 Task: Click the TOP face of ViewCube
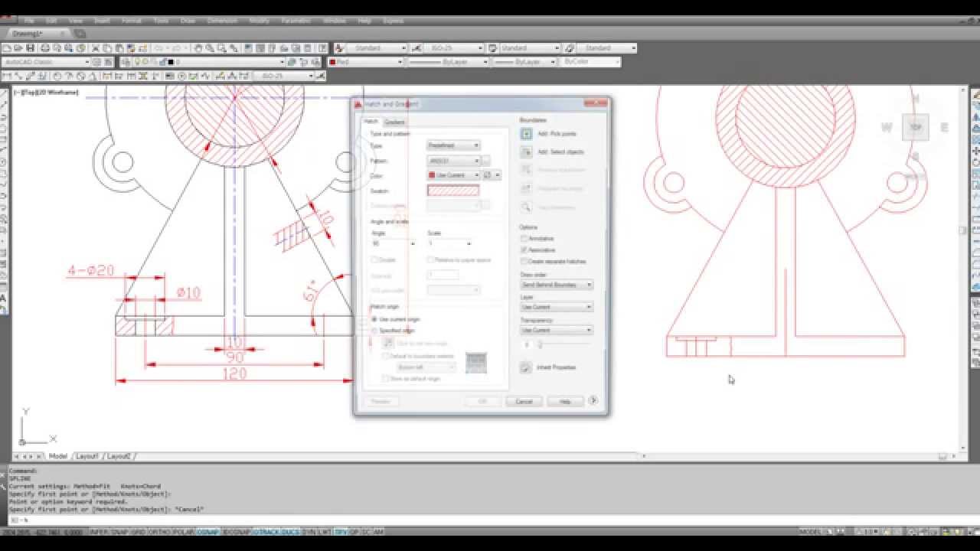(x=916, y=128)
